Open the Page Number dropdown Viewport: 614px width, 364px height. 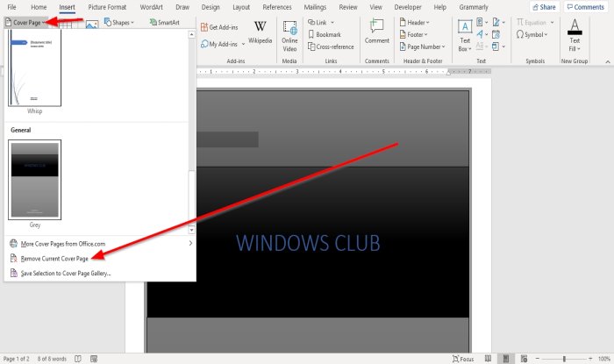click(x=422, y=46)
